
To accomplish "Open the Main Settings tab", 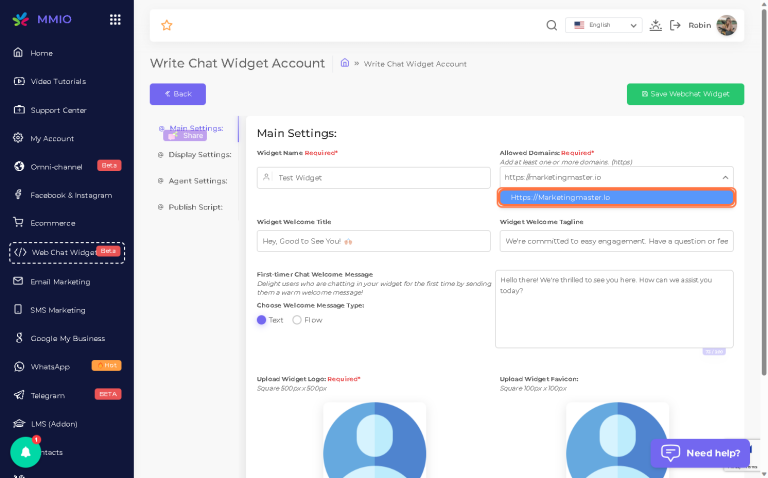I will [196, 128].
